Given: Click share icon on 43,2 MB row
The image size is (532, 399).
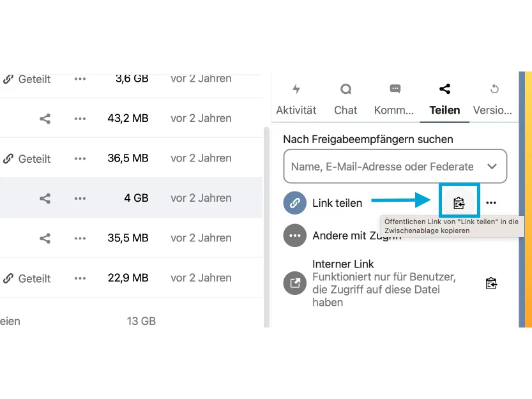Looking at the screenshot, I should (45, 118).
